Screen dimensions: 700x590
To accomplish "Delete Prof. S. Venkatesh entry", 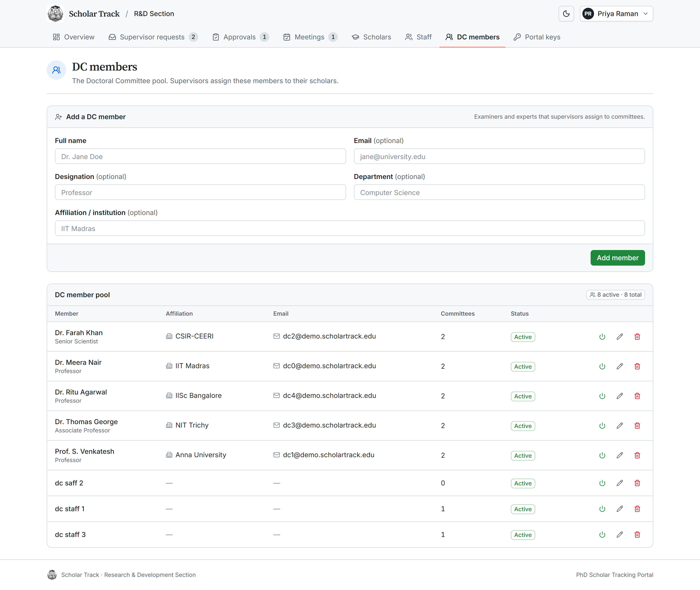I will [637, 455].
